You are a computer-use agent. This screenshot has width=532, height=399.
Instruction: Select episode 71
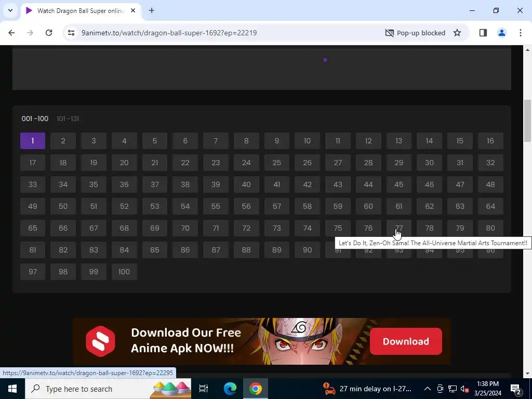pyautogui.click(x=216, y=228)
